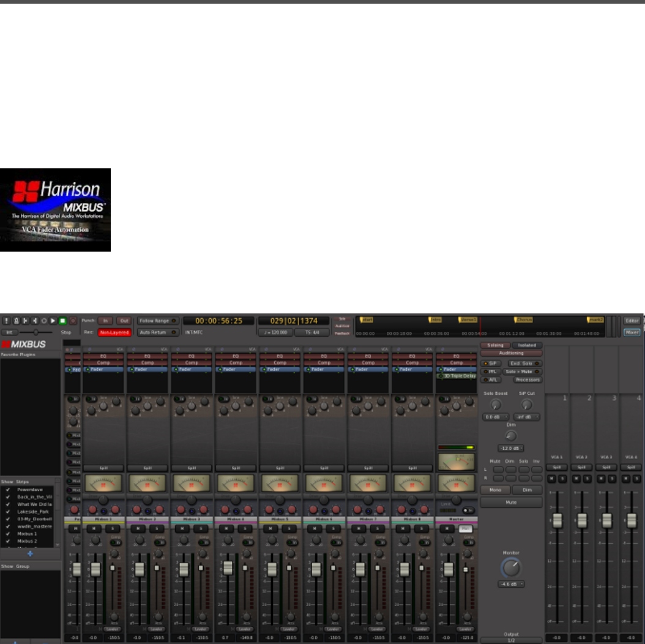Switch to the Mixer window tab

point(632,332)
